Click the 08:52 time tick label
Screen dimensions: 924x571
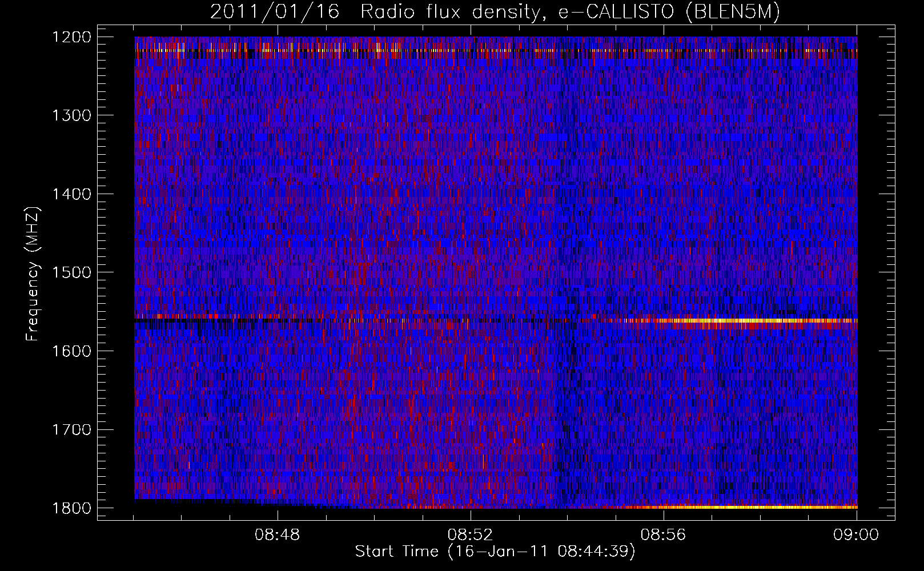click(470, 535)
